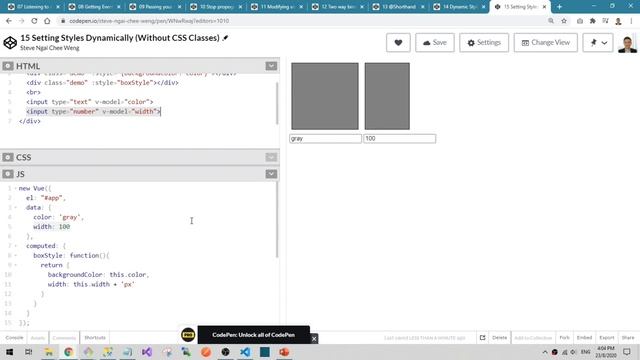Open CSS editor settings gear

point(8,157)
